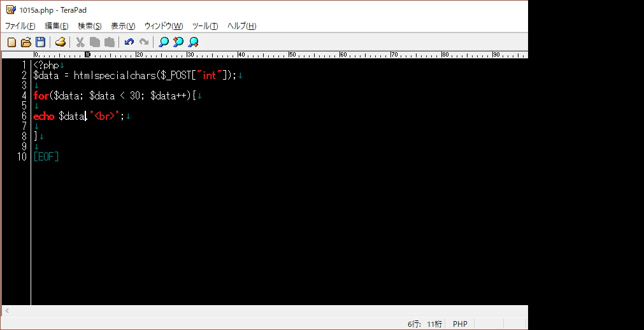Open the ウィンドウ(W) menu
This screenshot has width=644, height=330.
coord(164,26)
